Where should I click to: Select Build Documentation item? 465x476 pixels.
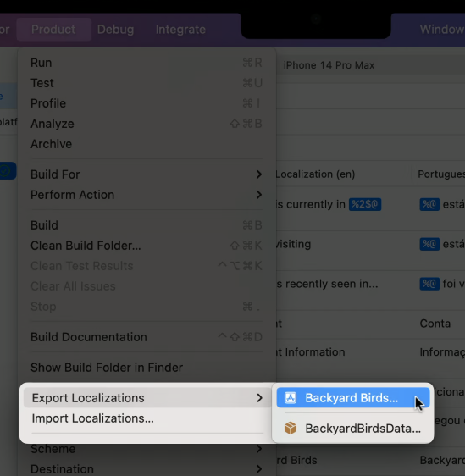coord(147,337)
